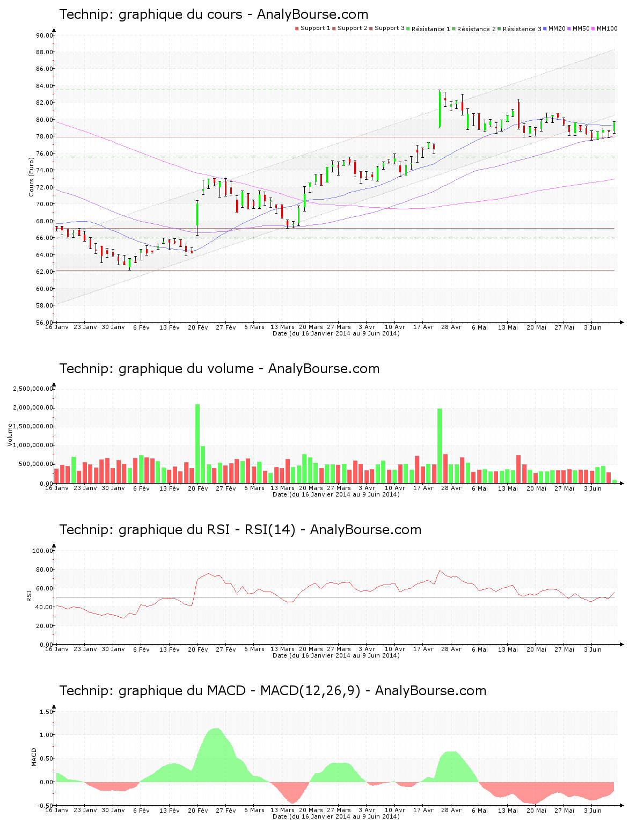Viewport: 644px width, 832px height.
Task: Click the tallest volume bar near 20 Fév
Action: [x=197, y=443]
